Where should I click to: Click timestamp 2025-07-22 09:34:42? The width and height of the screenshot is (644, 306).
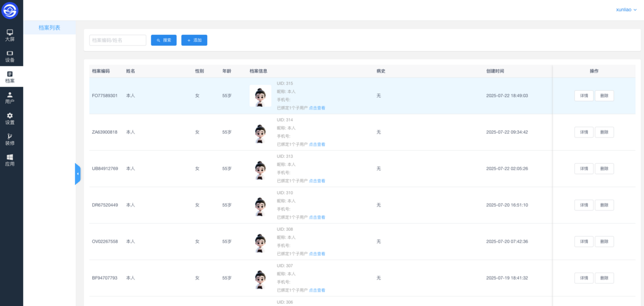point(507,132)
